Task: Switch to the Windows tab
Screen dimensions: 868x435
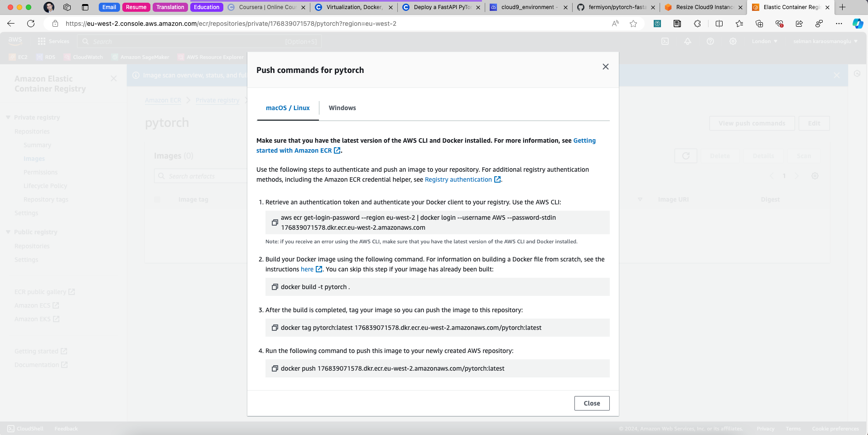Action: [342, 108]
